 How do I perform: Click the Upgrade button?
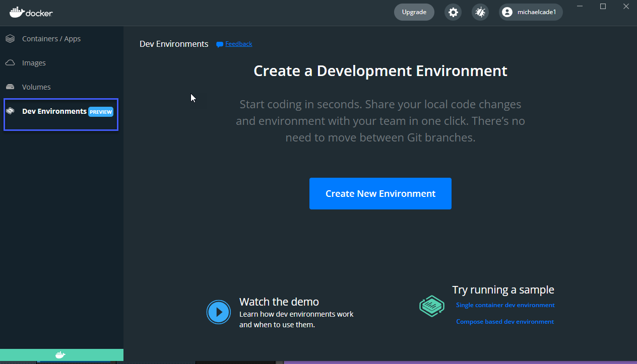tap(414, 11)
